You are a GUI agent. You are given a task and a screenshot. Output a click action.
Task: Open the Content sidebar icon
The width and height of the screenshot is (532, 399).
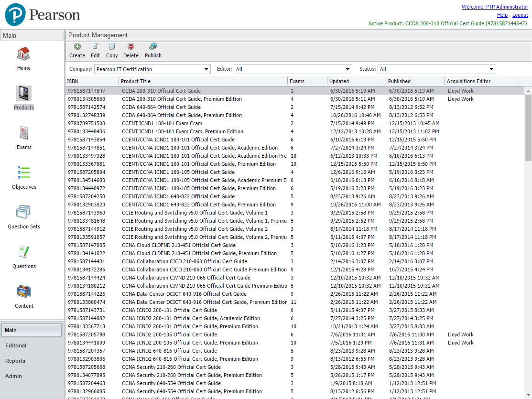pyautogui.click(x=24, y=291)
